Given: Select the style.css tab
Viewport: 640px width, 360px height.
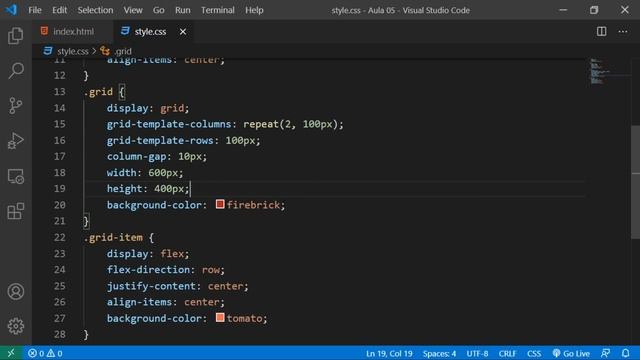Looking at the screenshot, I should coord(150,31).
